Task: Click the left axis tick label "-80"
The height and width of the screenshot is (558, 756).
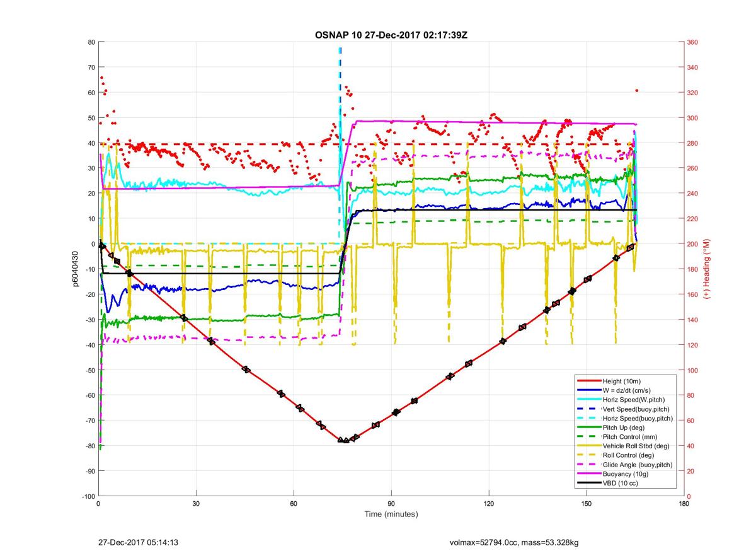Action: pos(90,446)
